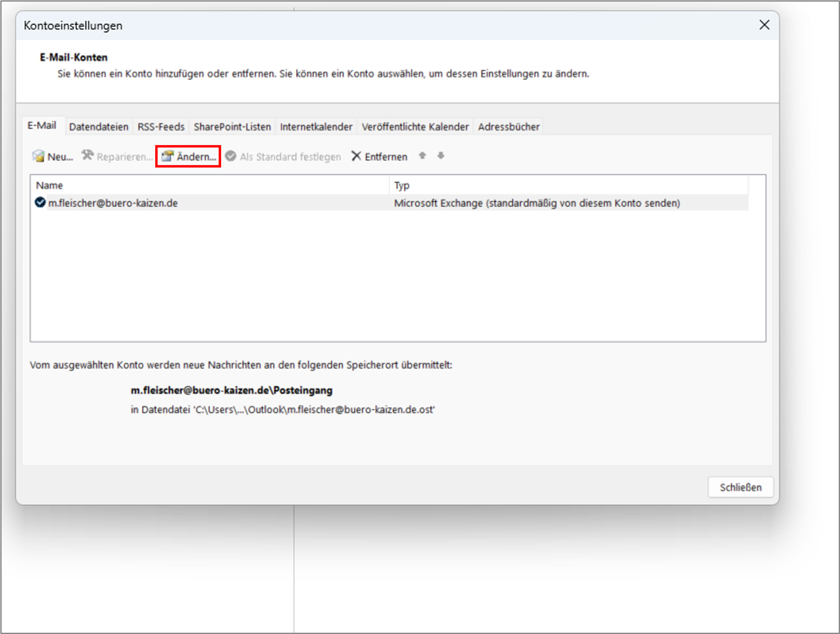Move account up with up arrow
This screenshot has width=840, height=634.
pyautogui.click(x=422, y=156)
